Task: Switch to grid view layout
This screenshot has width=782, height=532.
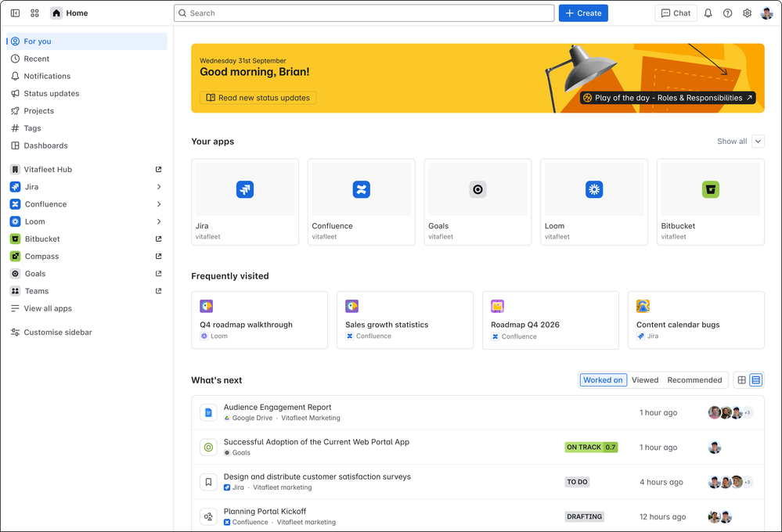Action: click(741, 380)
